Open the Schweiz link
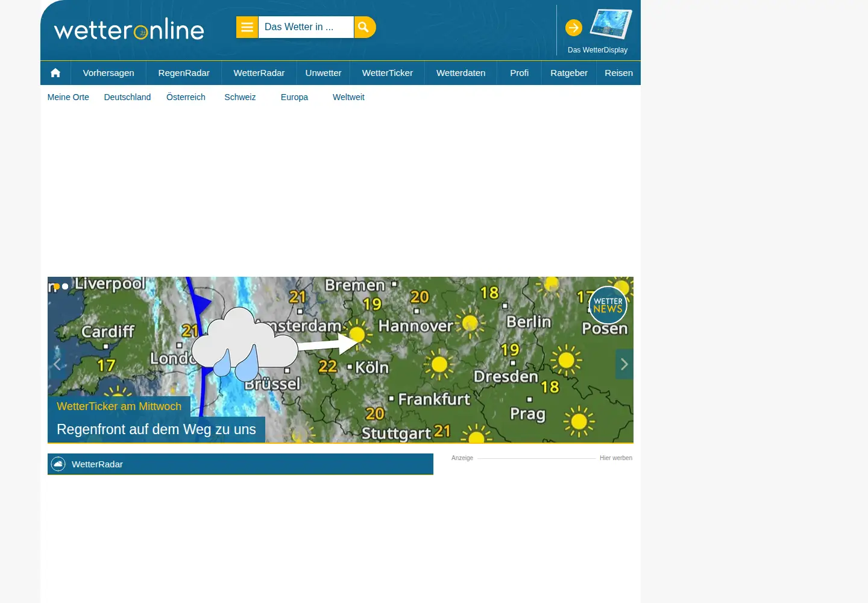The width and height of the screenshot is (868, 603). coord(240,97)
